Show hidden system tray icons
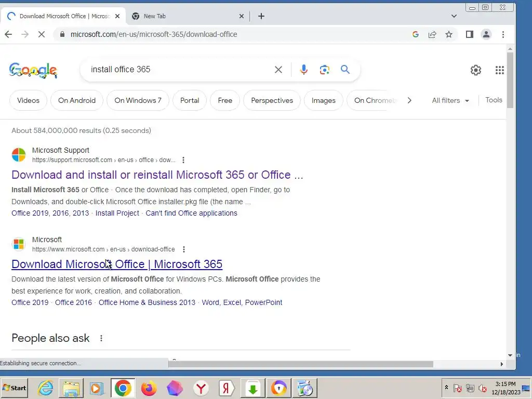The image size is (532, 399). (446, 388)
